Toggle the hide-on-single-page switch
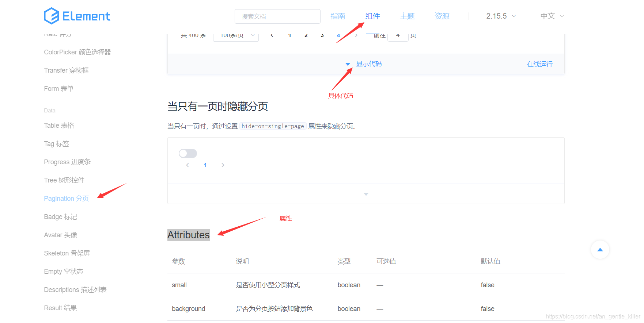Image resolution: width=644 pixels, height=323 pixels. [x=188, y=153]
